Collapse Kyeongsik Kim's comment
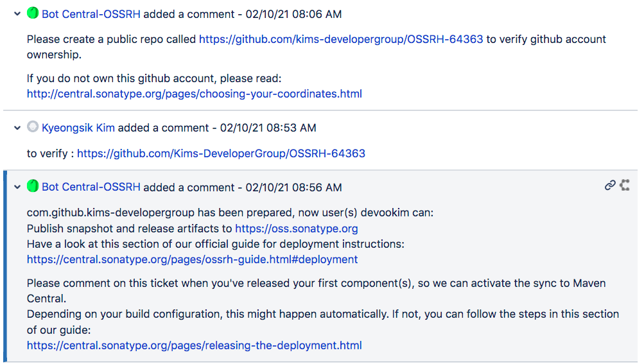This screenshot has width=644, height=364. 17,128
